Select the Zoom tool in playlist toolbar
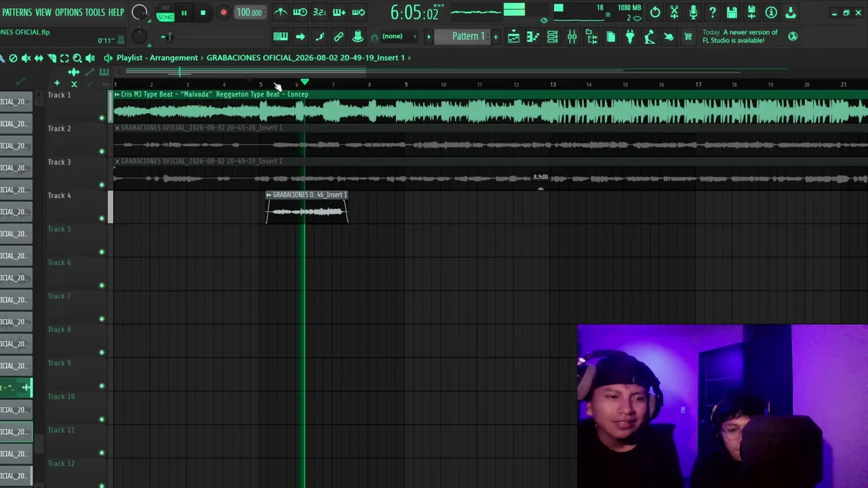The height and width of the screenshot is (488, 868). [77, 58]
